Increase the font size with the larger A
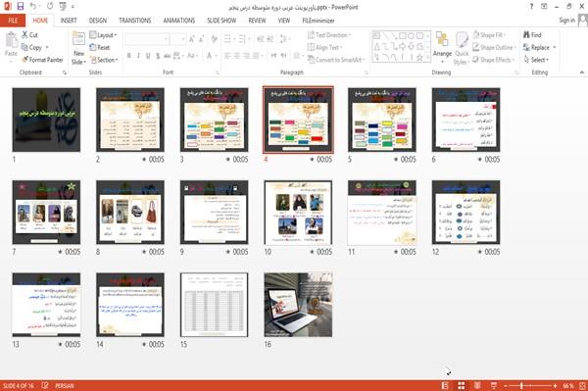 (192, 39)
